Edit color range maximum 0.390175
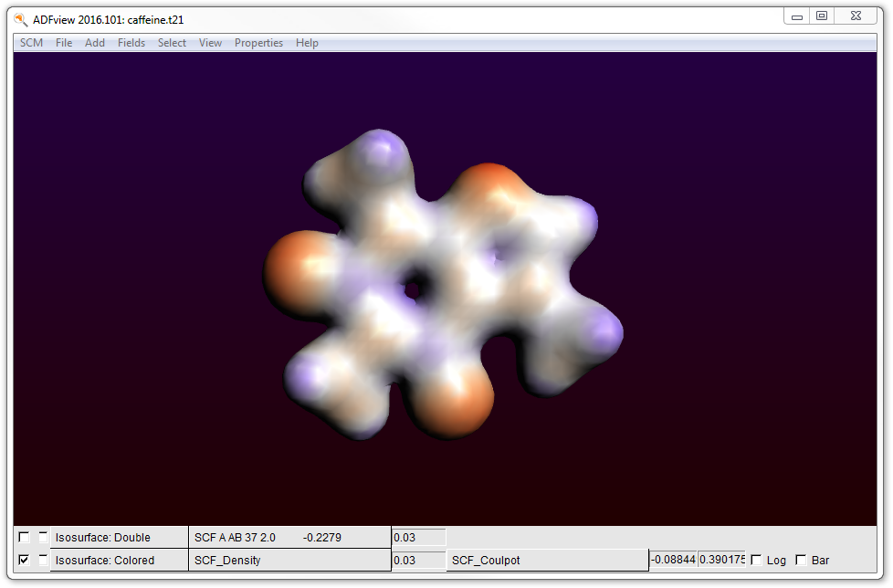 tap(721, 560)
